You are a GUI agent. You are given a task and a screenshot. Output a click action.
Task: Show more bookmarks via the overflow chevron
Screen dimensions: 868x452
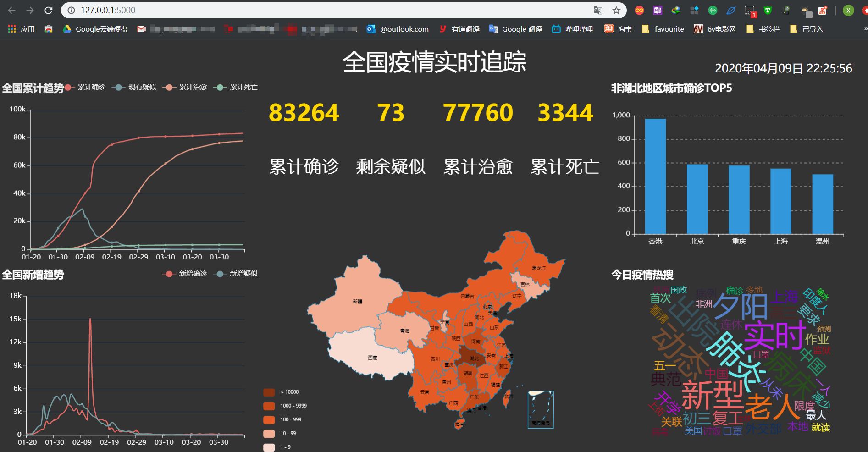[865, 29]
